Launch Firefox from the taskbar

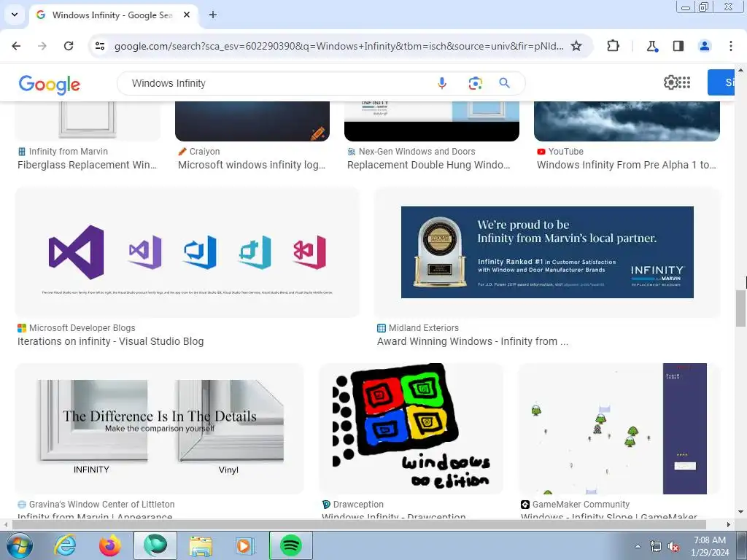[x=110, y=545]
